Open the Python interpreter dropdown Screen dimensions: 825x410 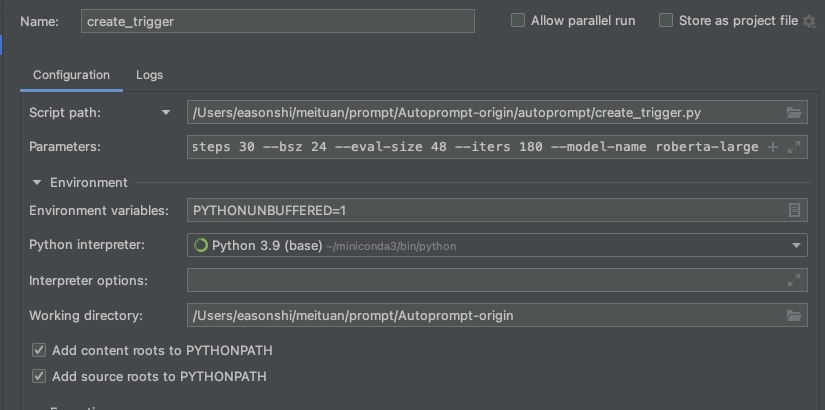[x=797, y=245]
